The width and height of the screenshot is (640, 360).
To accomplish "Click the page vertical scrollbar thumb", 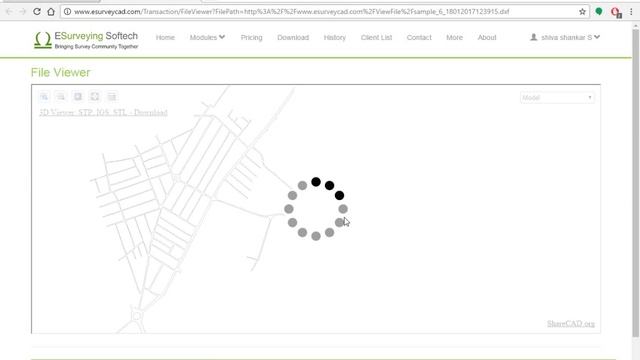I will click(x=636, y=183).
